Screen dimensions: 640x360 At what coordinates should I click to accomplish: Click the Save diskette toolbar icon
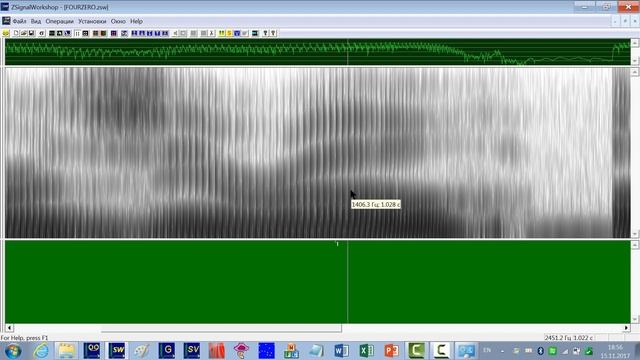31,33
